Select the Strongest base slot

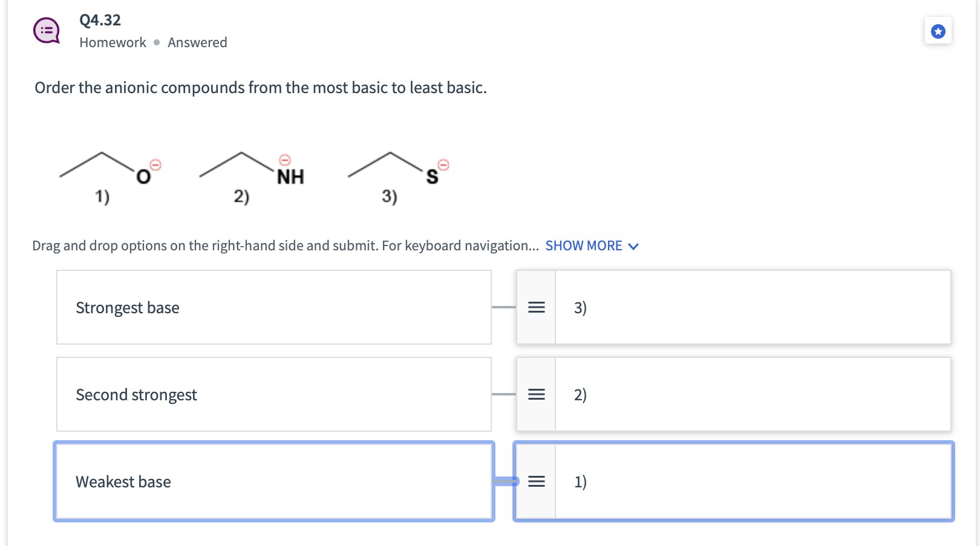[273, 307]
